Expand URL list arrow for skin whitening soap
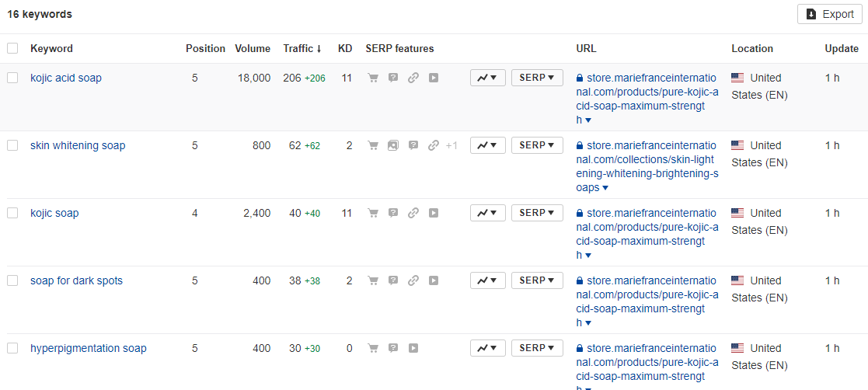Screen dimensions: 868x390 tap(605, 188)
